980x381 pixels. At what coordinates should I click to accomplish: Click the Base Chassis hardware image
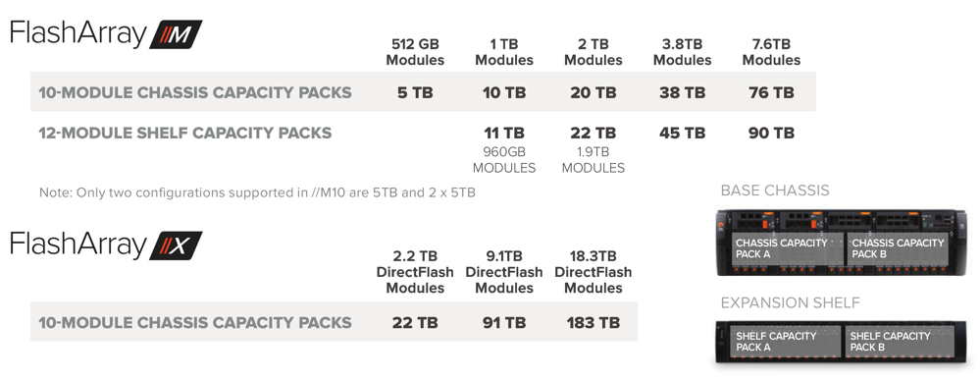(x=842, y=243)
